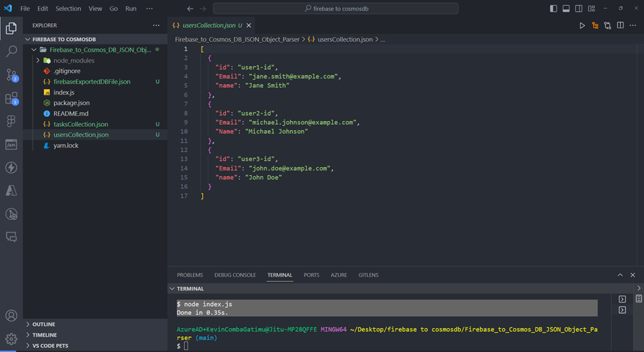
Task: Expand the TIMELINE section
Action: [x=44, y=335]
